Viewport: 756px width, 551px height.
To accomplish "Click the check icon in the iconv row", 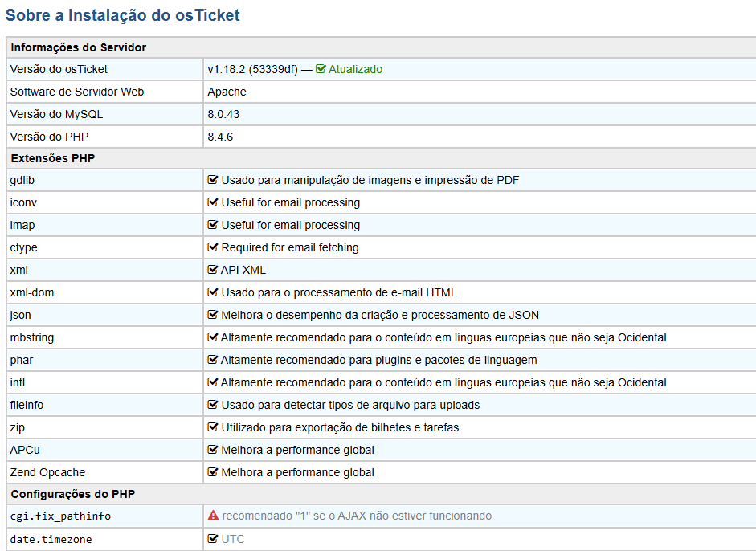I will click(x=213, y=202).
